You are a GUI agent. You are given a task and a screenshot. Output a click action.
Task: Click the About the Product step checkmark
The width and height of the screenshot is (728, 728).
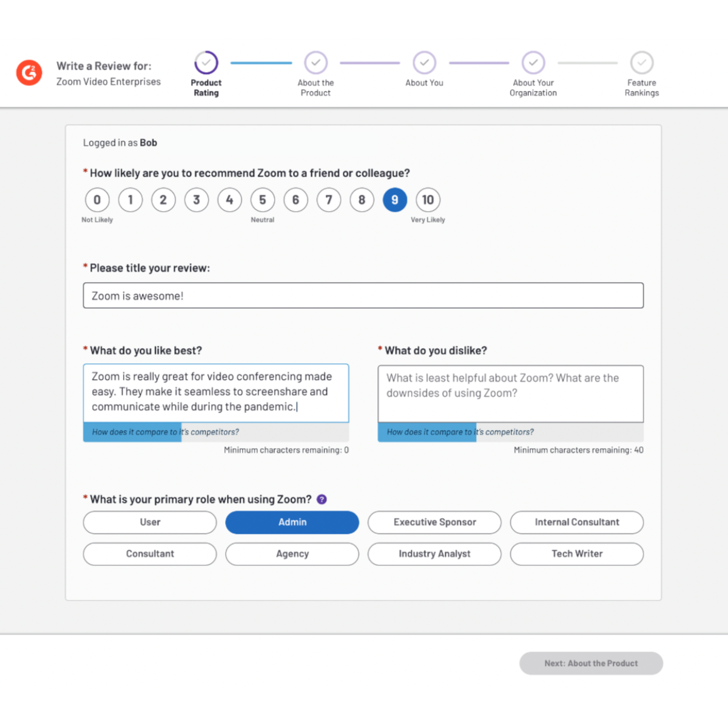click(315, 62)
